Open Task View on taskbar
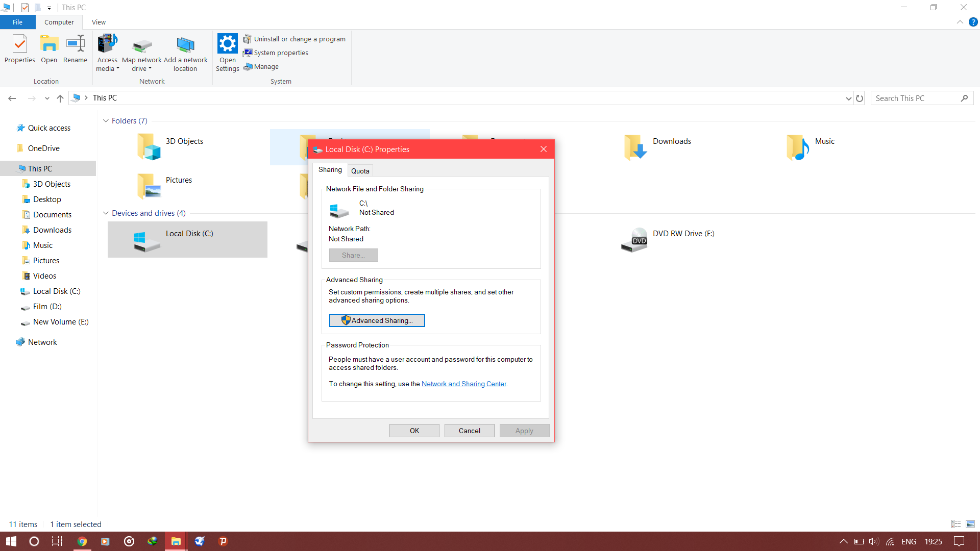The image size is (980, 551). click(x=57, y=541)
